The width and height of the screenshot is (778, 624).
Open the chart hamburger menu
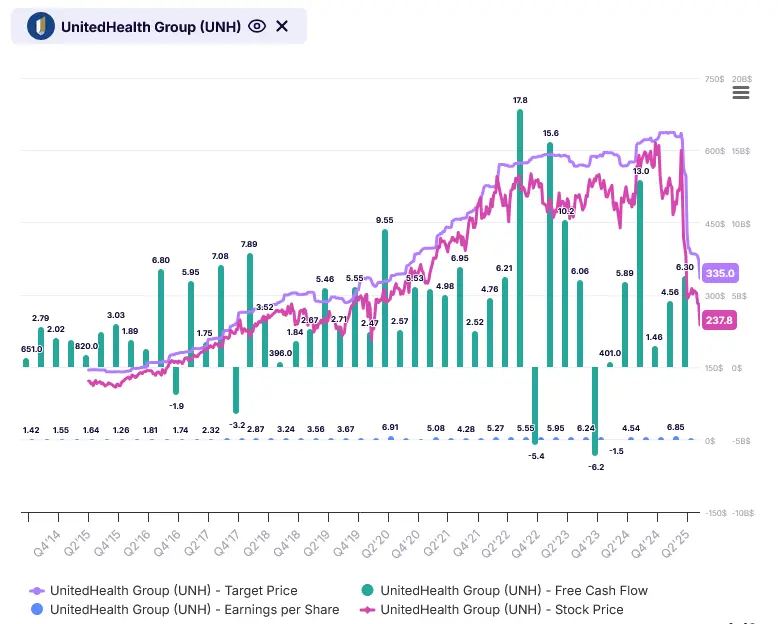pyautogui.click(x=741, y=93)
